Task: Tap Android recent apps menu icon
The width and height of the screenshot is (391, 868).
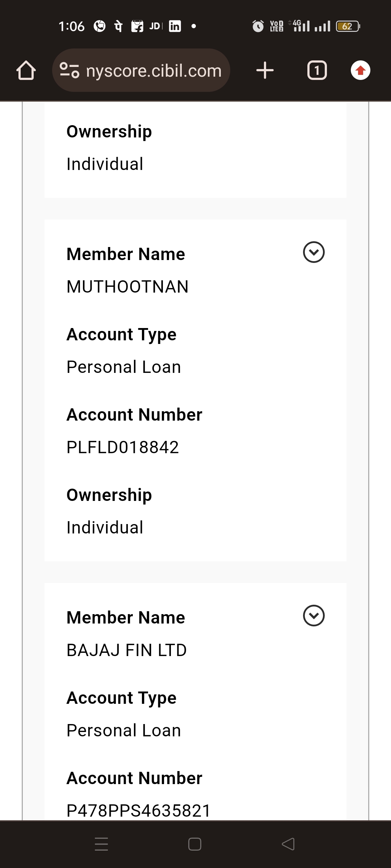Action: tap(101, 844)
